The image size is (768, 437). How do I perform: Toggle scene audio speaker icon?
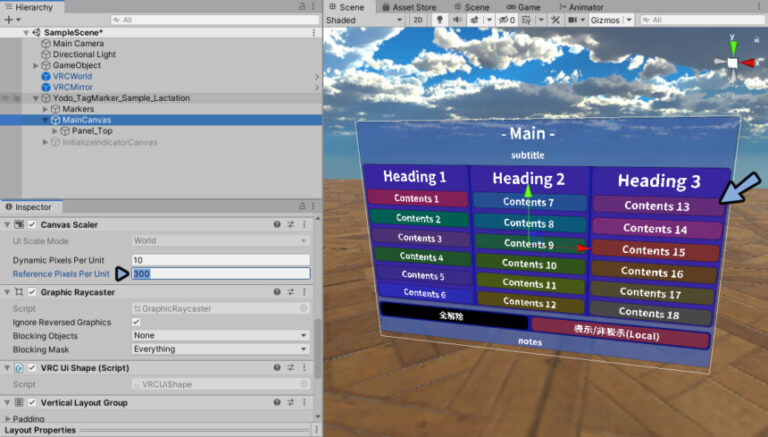(x=457, y=20)
